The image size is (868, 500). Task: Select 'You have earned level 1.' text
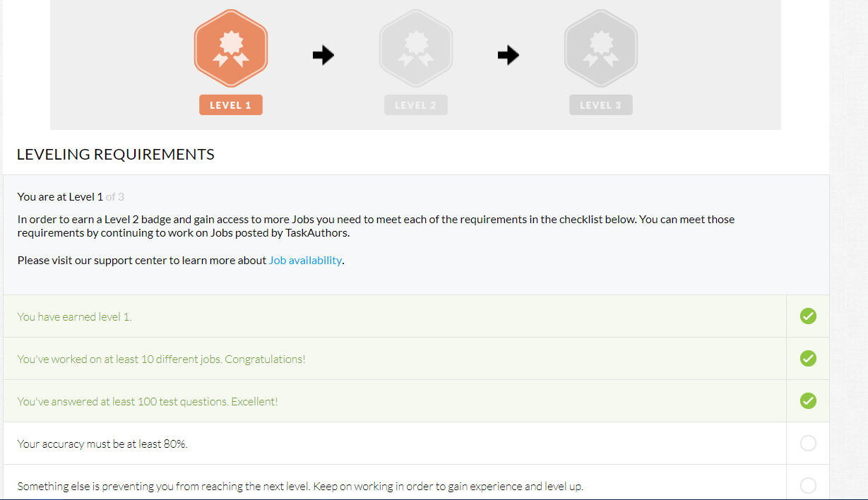(x=74, y=317)
